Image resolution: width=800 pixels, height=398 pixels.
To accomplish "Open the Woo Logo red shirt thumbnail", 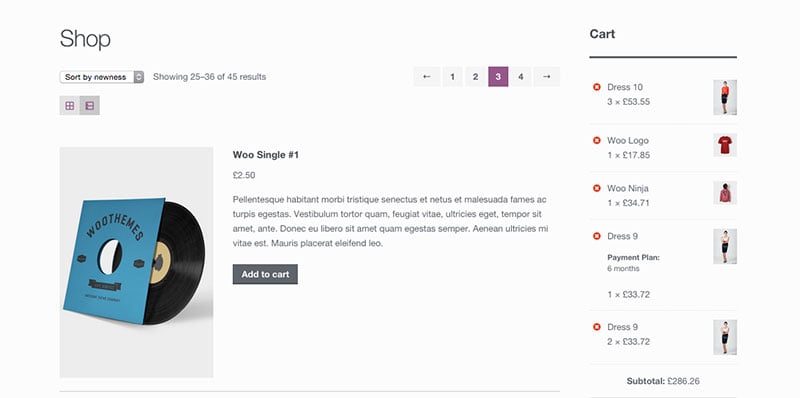I will click(725, 145).
